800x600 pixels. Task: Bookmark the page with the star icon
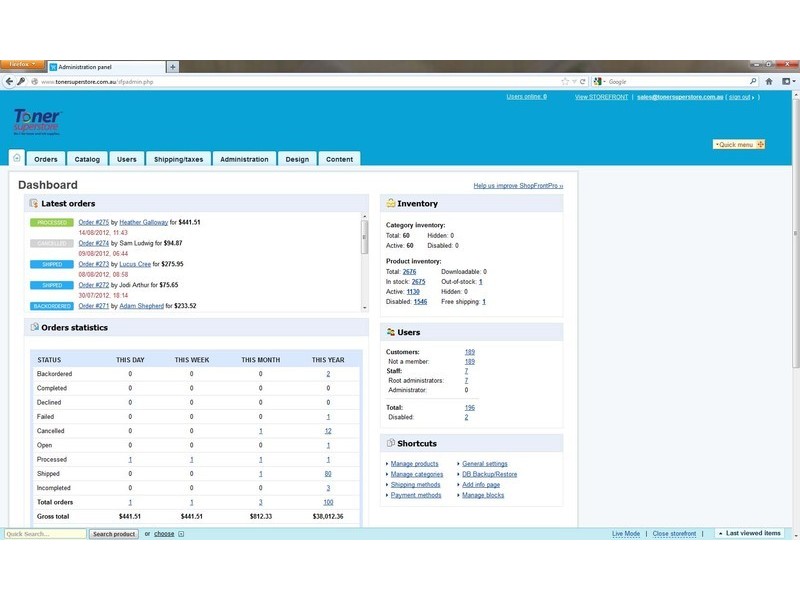tap(566, 81)
